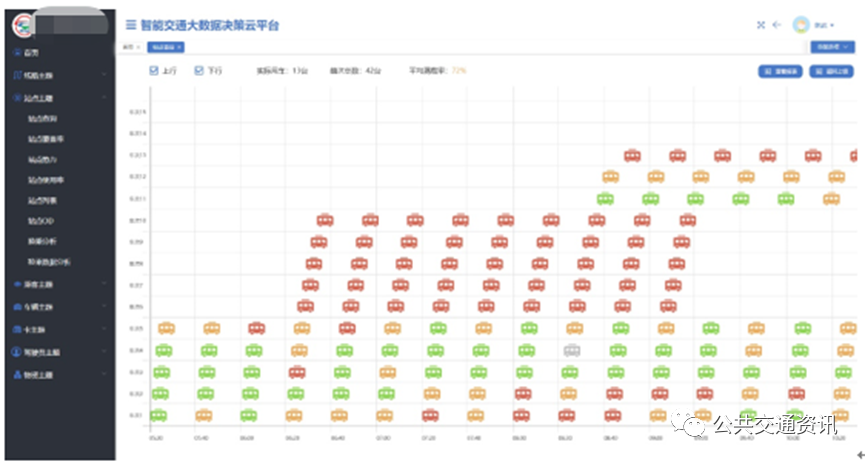Toggle the 下行 checkbox
Image resolution: width=865 pixels, height=462 pixels.
click(x=198, y=71)
